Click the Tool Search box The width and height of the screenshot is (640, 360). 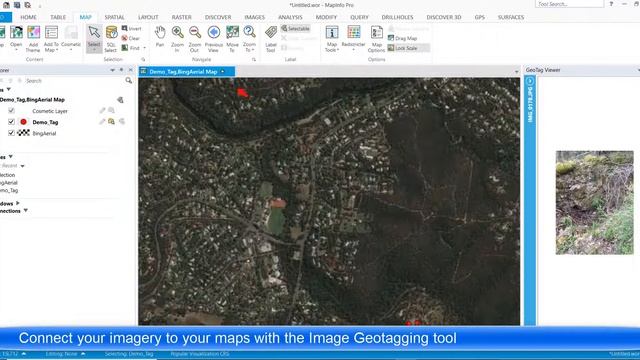click(569, 4)
